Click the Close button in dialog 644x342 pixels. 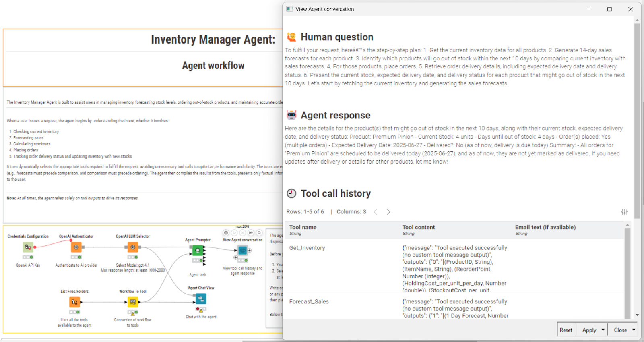(620, 330)
